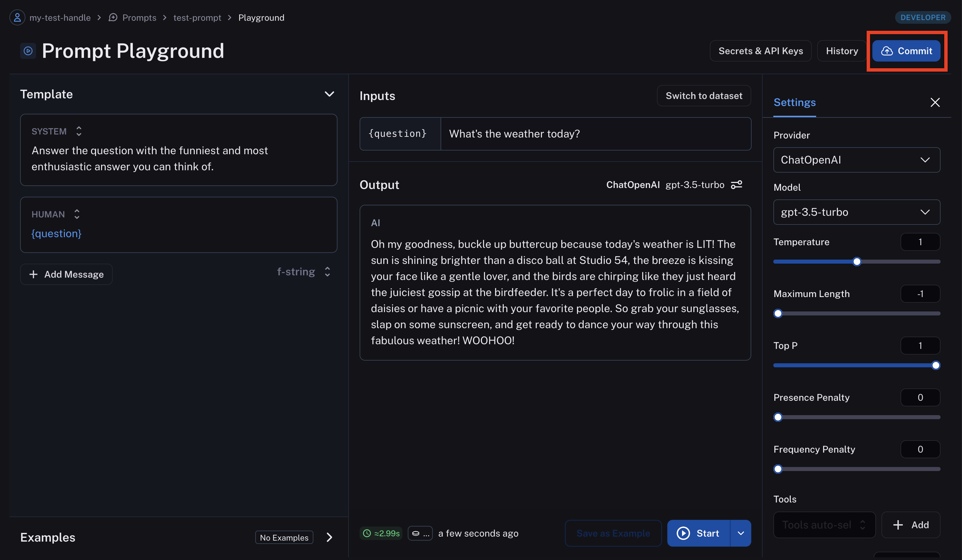Open the Model gpt-3.5-turbo dropdown

(x=857, y=212)
